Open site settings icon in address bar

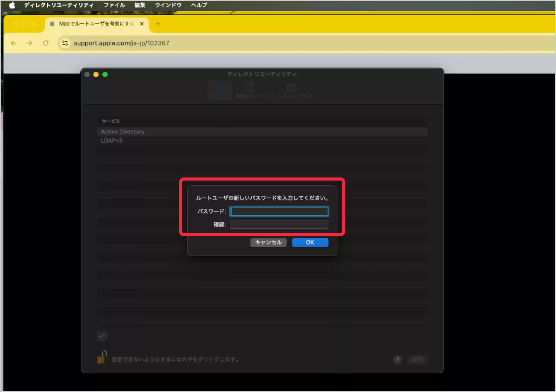(x=65, y=43)
